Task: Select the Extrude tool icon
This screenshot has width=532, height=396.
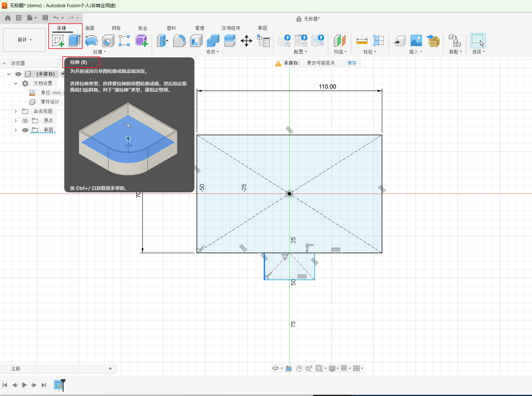Action: tap(74, 41)
